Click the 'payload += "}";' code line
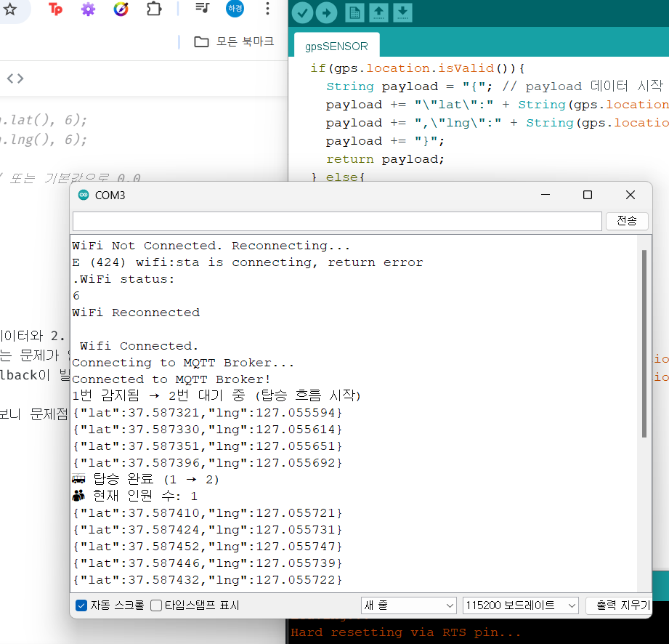The image size is (669, 644). click(x=385, y=141)
